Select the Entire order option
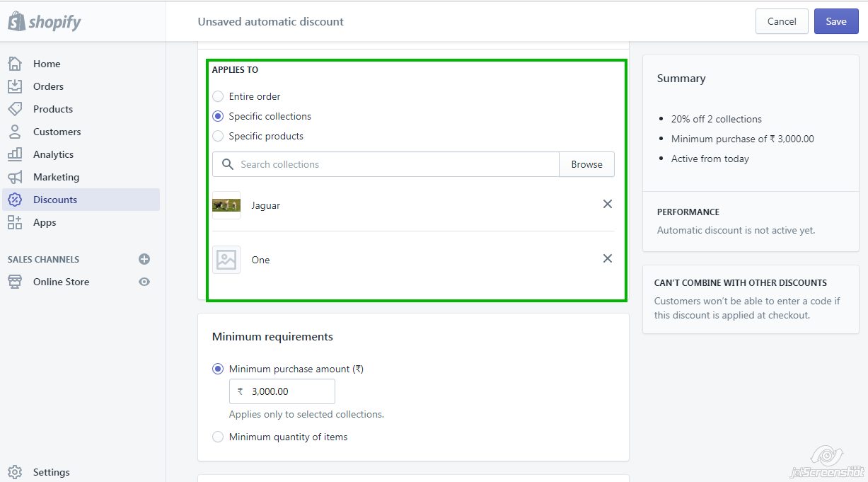This screenshot has width=868, height=482. point(218,96)
